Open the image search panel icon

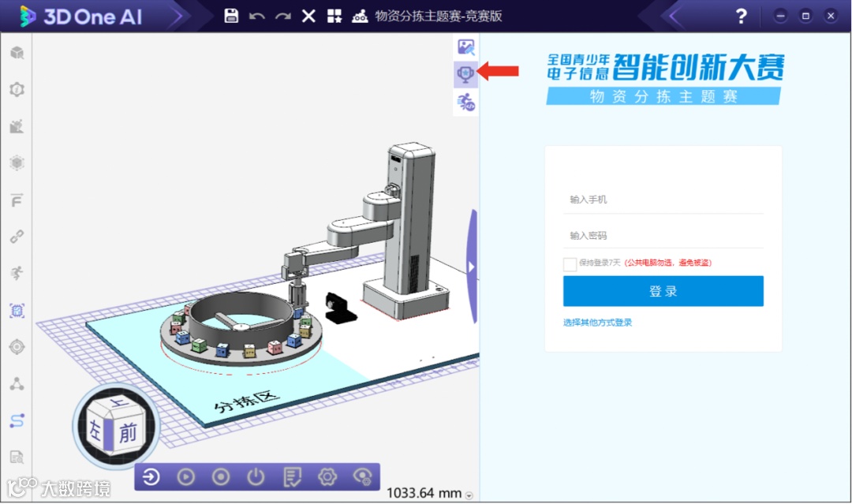tap(465, 47)
